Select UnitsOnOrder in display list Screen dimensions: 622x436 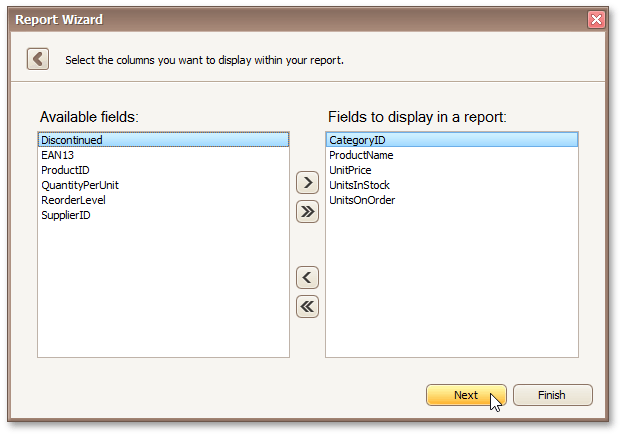(x=362, y=200)
